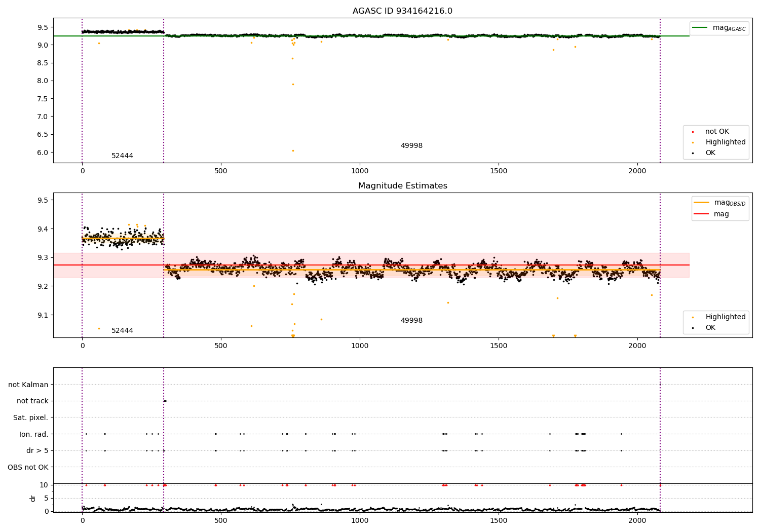The width and height of the screenshot is (760, 532).
Task: Click the '1000' x-tick under the top plot
Action: click(x=360, y=171)
